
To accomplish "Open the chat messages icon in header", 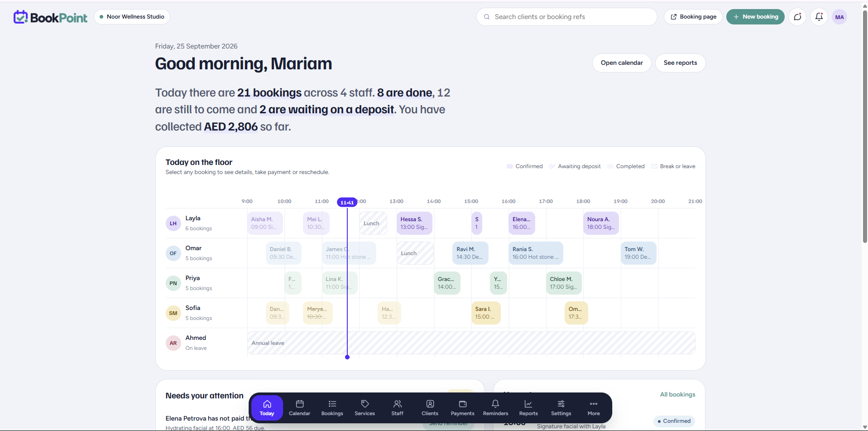I will click(797, 17).
